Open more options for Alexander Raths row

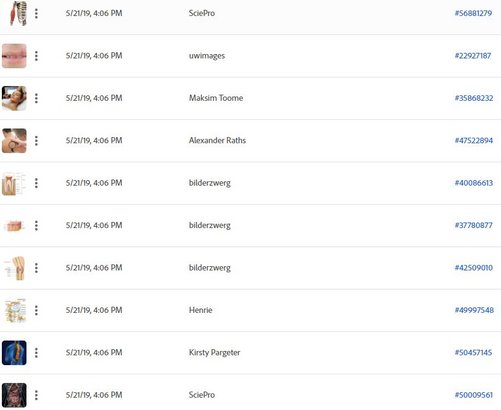pos(36,141)
